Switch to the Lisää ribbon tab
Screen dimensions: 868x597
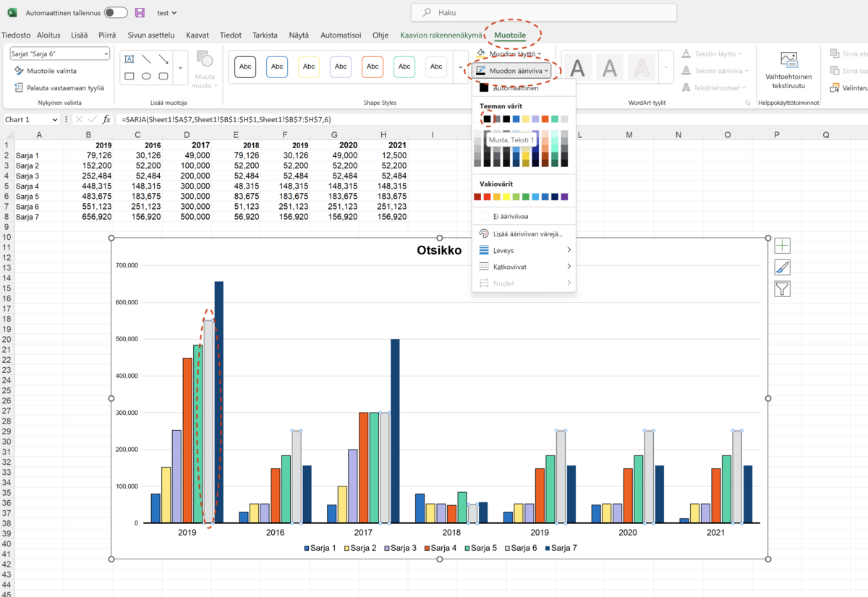pyautogui.click(x=80, y=35)
